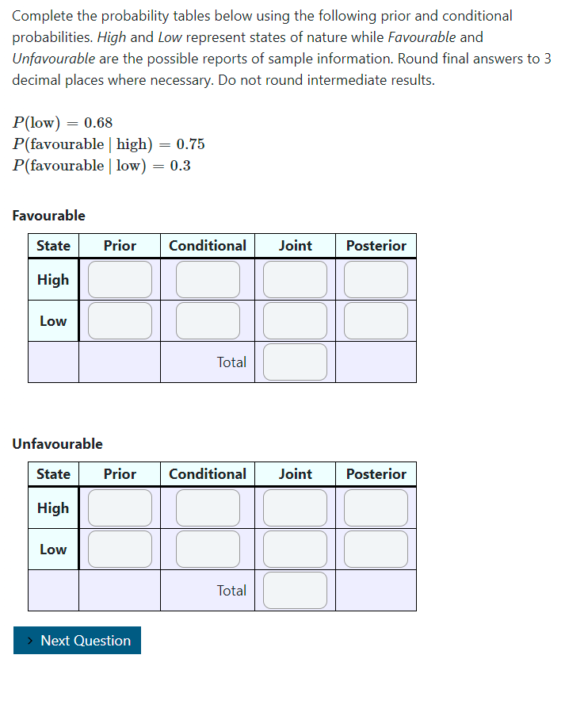Click the Posterior field for High under Favourable

pos(376,279)
